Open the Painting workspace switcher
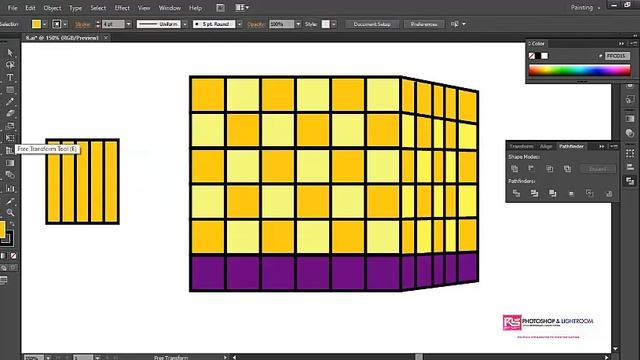Screen dimensions: 640x360 [x=585, y=7]
